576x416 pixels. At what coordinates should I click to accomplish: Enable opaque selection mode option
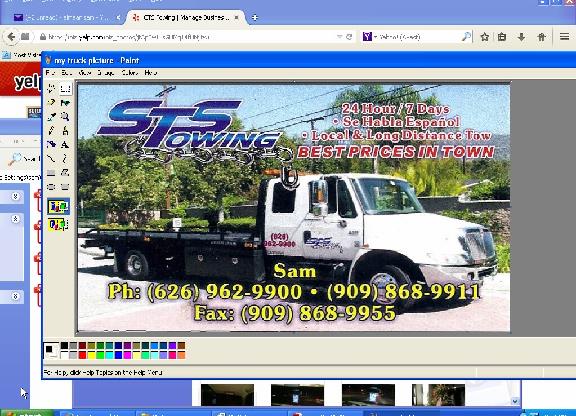(x=58, y=207)
